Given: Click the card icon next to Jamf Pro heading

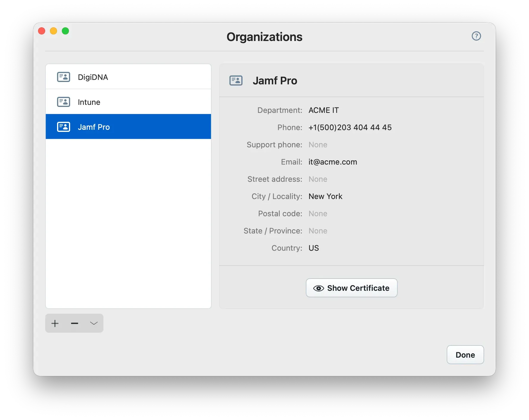Looking at the screenshot, I should pyautogui.click(x=236, y=80).
